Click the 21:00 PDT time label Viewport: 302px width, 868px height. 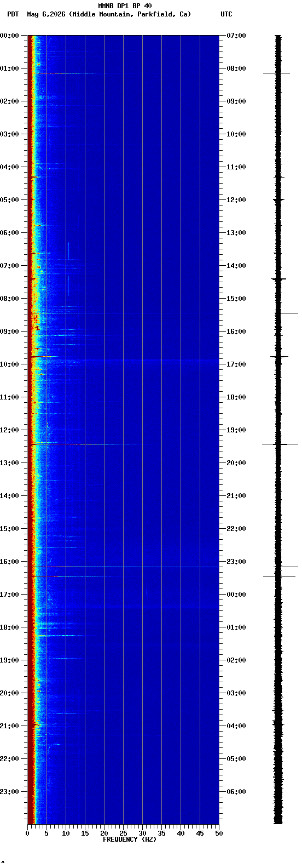click(x=10, y=726)
